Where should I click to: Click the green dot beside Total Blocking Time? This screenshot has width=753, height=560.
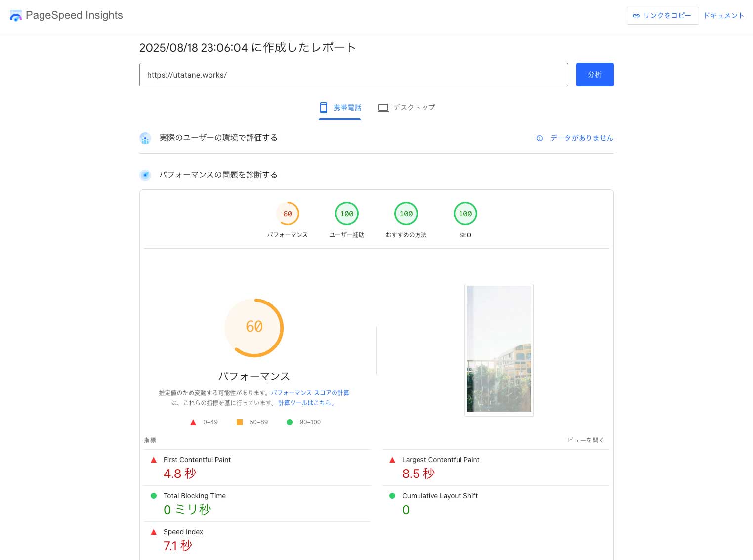pyautogui.click(x=154, y=496)
